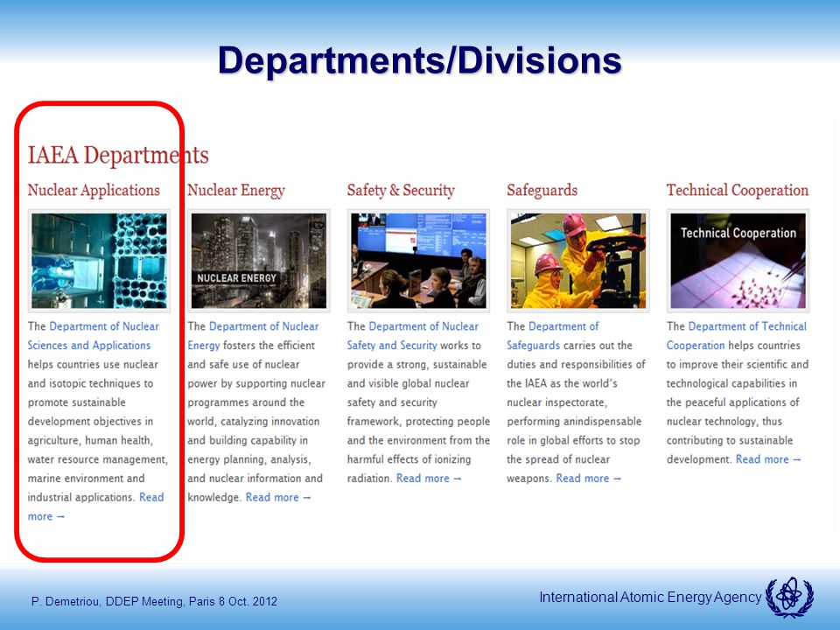
Task: Follow Department of Nuclear Safety and Security link
Action: click(412, 336)
